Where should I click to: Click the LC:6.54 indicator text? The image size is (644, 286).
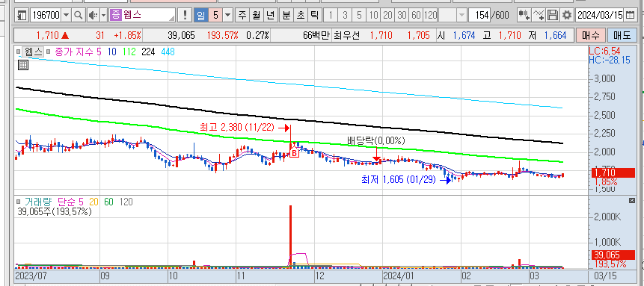604,52
